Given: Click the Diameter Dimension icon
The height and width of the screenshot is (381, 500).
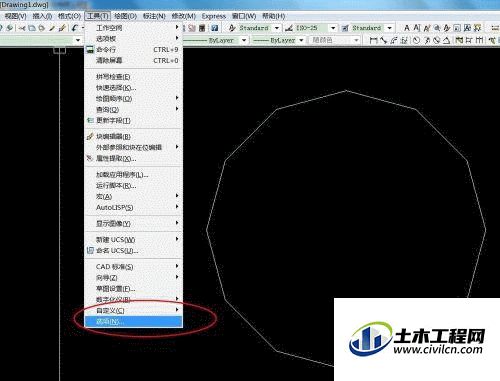Looking at the screenshot, I should click(437, 40).
